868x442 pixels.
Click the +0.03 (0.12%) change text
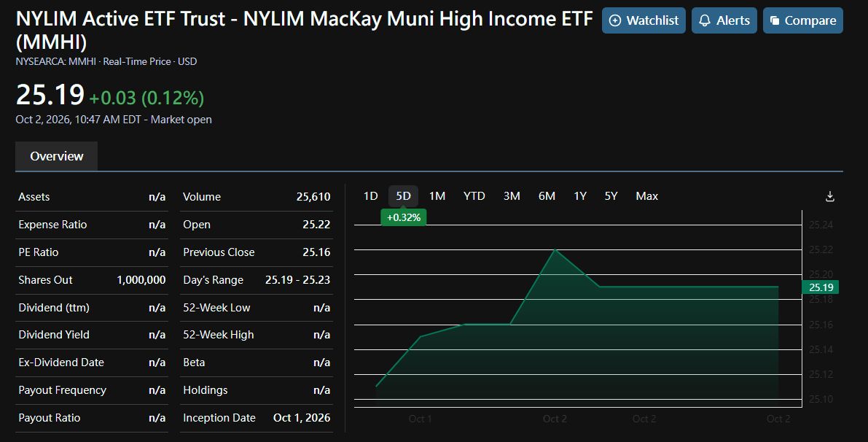pyautogui.click(x=146, y=98)
